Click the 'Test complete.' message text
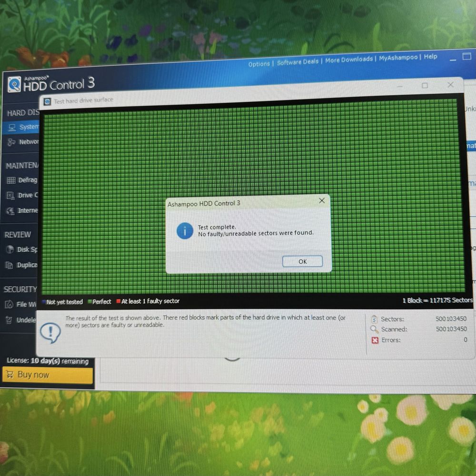476x476 pixels. point(217,227)
